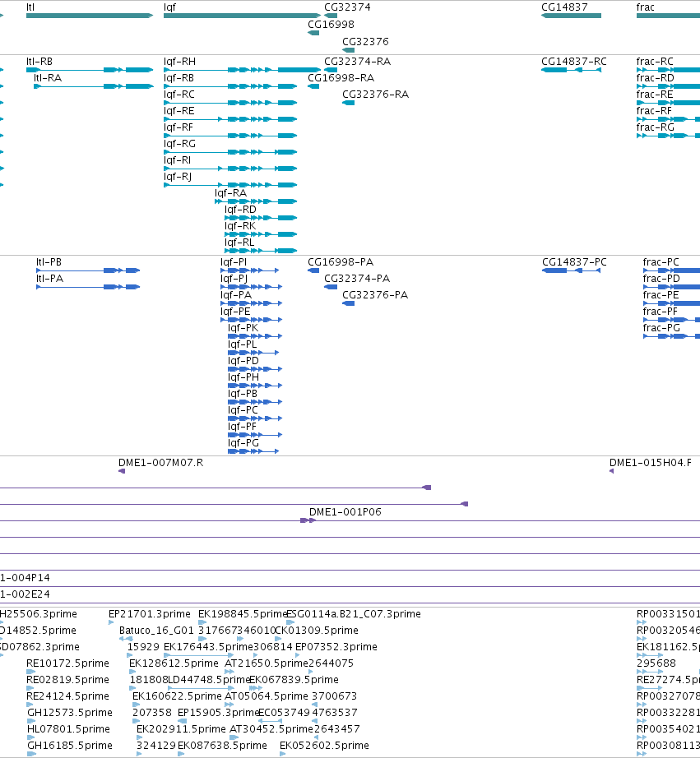700x758 pixels.
Task: Select the lqf-PF protein feature
Action: point(255,435)
